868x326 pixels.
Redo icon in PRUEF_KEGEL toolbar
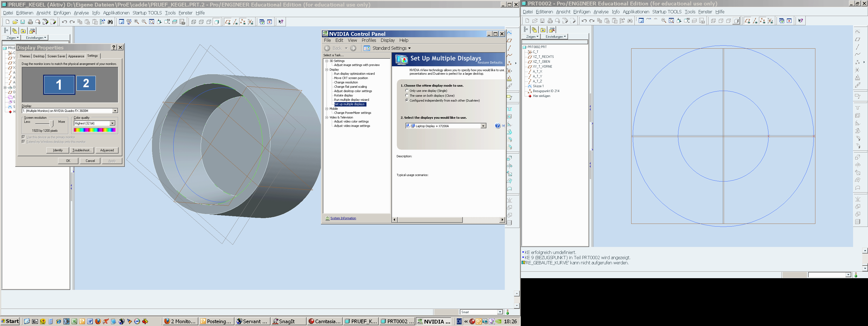pos(72,22)
